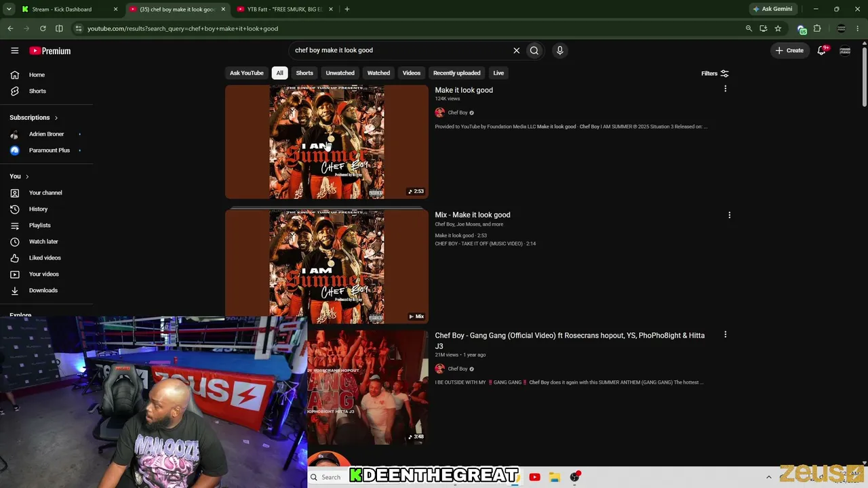View site information icon in address bar
The height and width of the screenshot is (488, 868).
(x=78, y=28)
